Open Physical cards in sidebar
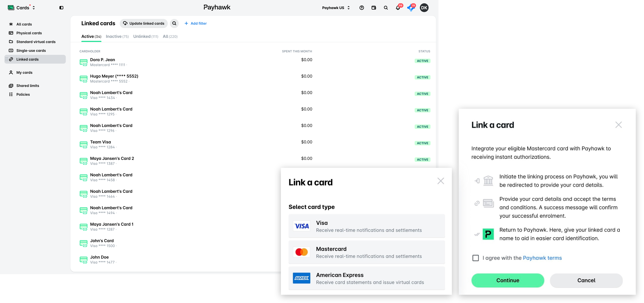The image size is (644, 303). click(35, 33)
